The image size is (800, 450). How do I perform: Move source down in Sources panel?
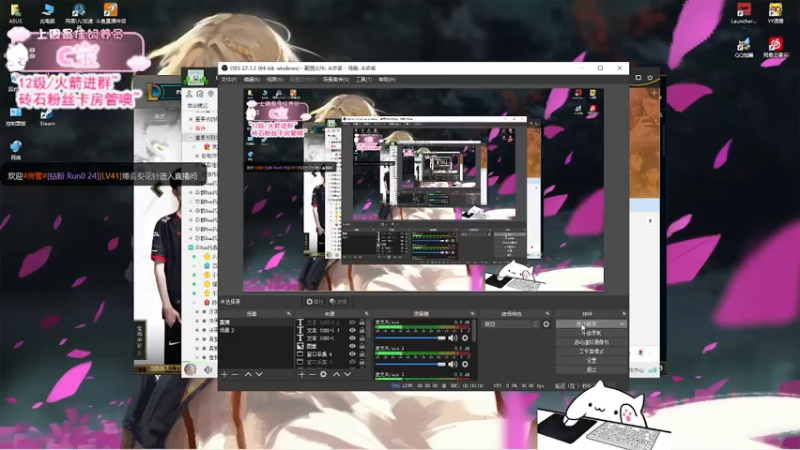[x=347, y=374]
